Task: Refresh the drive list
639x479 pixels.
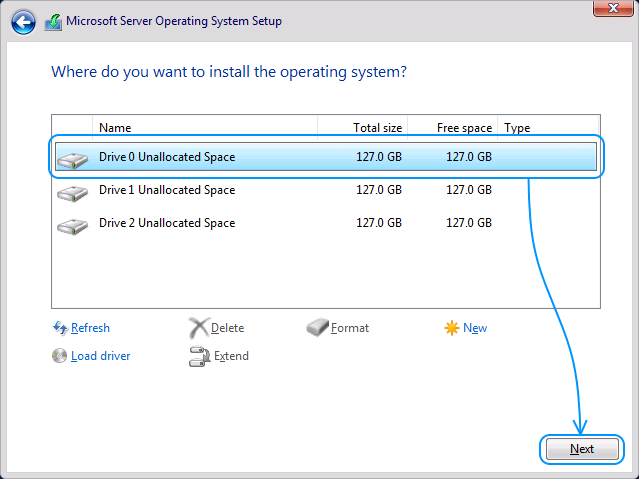Action: (90, 328)
